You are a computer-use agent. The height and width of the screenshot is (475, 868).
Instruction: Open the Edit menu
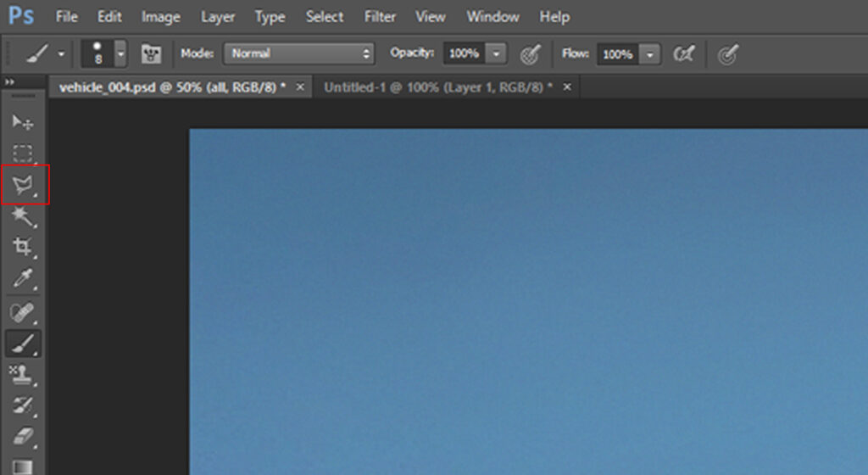point(109,17)
